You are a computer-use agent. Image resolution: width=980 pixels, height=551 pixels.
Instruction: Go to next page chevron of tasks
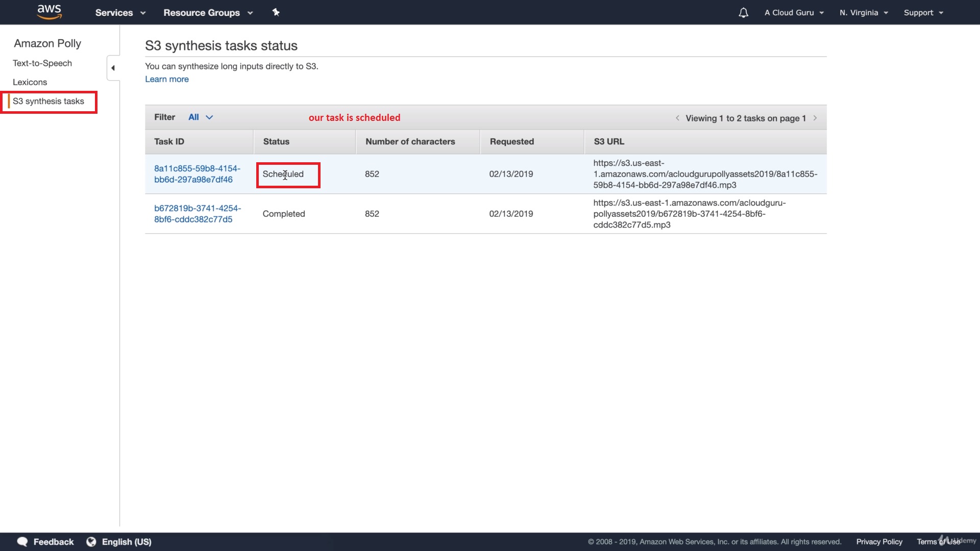coord(815,118)
